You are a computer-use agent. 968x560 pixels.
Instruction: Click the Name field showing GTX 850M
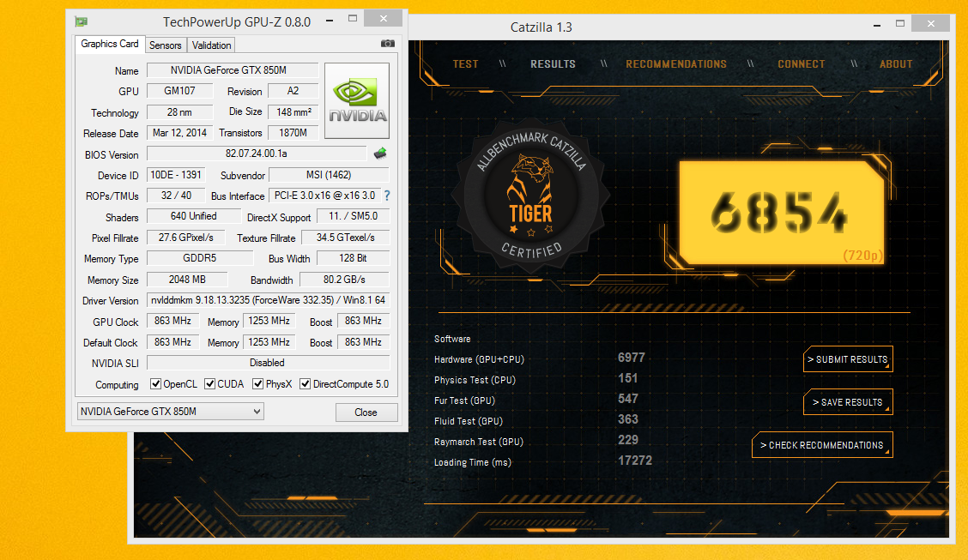(x=232, y=70)
